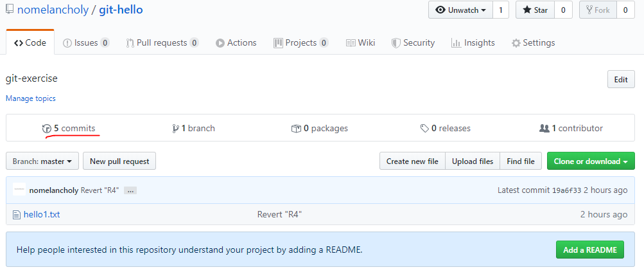Open the nomelancholy owner profile link
This screenshot has width=644, height=274.
tap(53, 10)
